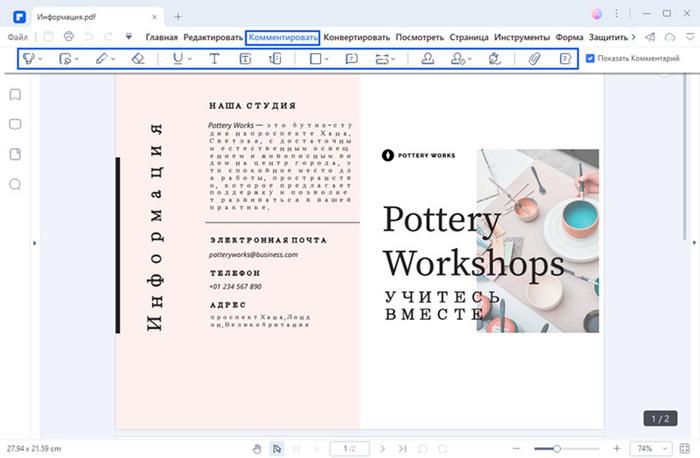Expand the Underline style dropdown arrow

190,60
